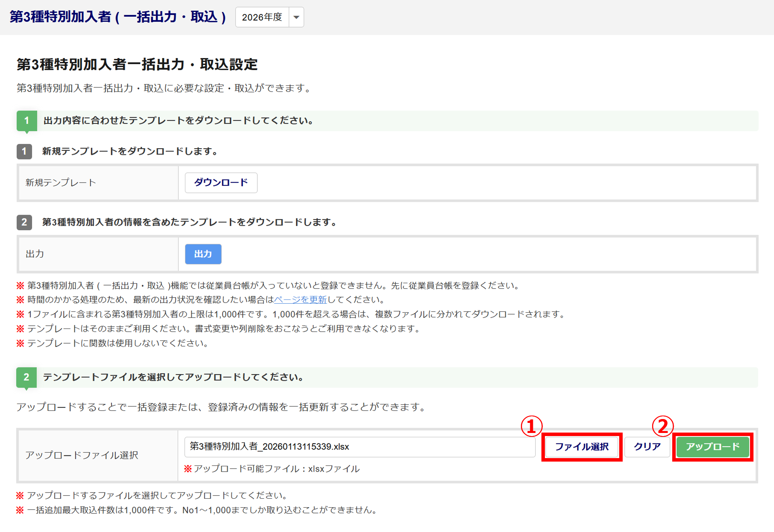Follow the ページを更新 link
This screenshot has width=774, height=532.
(x=300, y=299)
